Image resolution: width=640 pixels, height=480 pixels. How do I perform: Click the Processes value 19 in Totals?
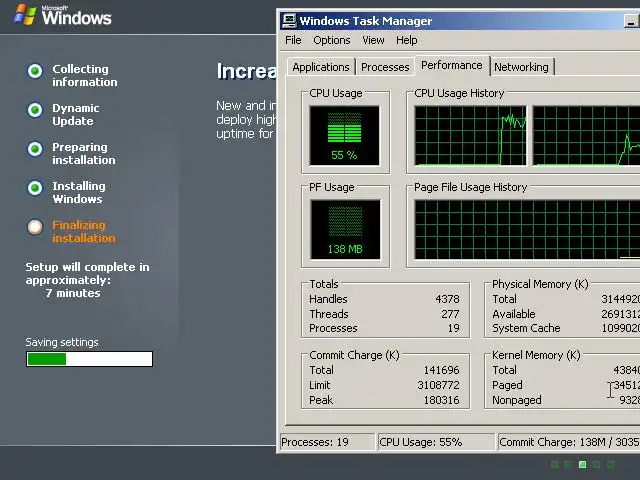(453, 328)
